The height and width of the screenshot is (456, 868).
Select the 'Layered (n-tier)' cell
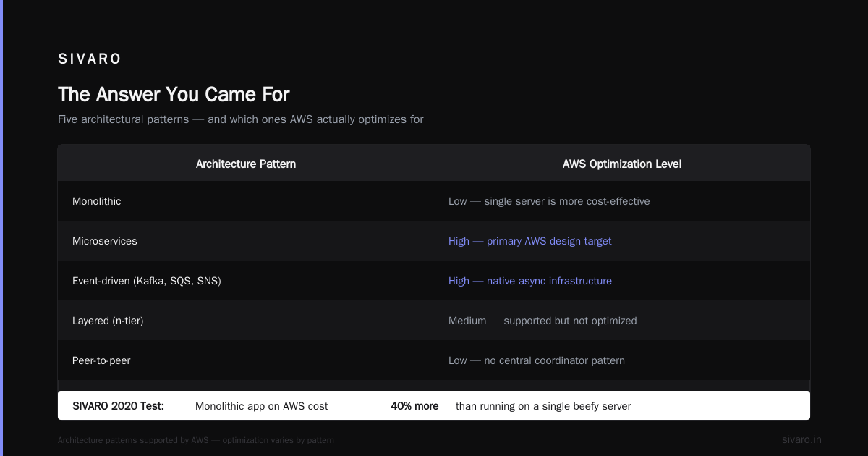pyautogui.click(x=108, y=321)
